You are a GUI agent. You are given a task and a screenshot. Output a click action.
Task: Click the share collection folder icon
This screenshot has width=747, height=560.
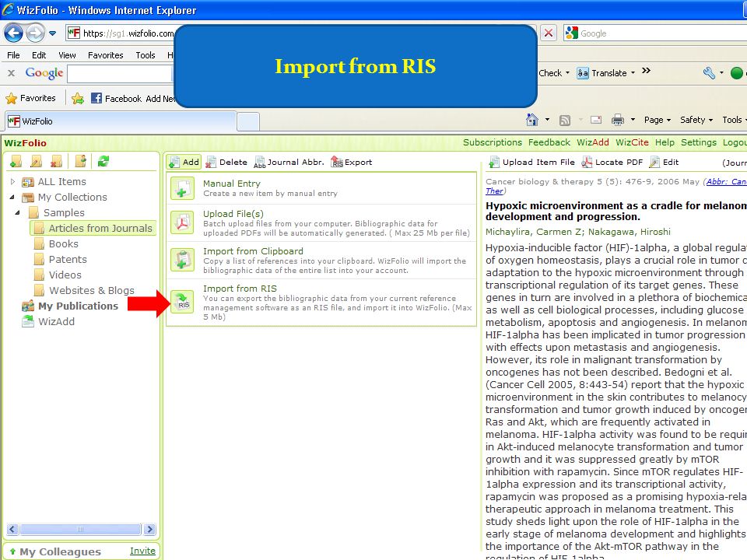[x=81, y=162]
